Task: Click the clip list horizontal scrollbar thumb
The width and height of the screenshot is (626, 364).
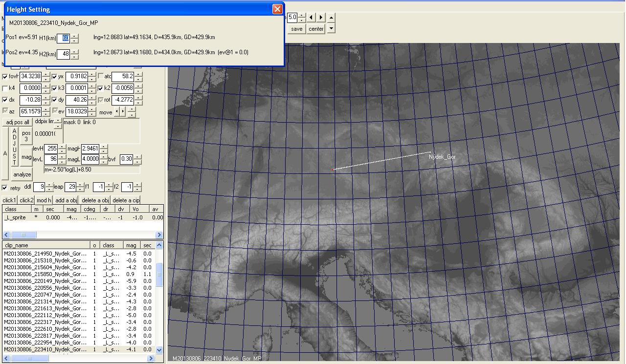Action: point(30,359)
